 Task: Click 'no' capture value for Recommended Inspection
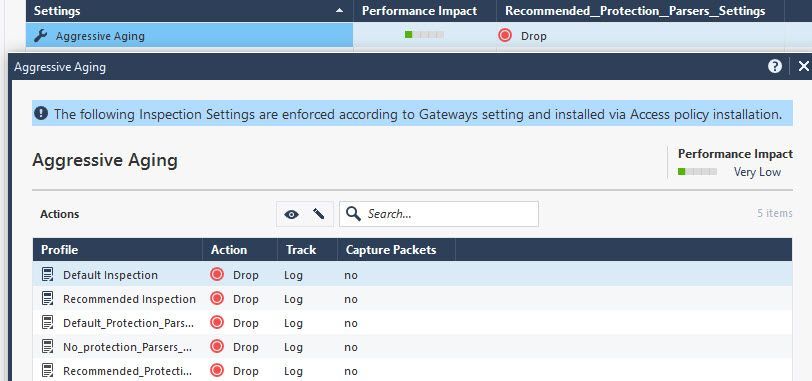point(351,299)
